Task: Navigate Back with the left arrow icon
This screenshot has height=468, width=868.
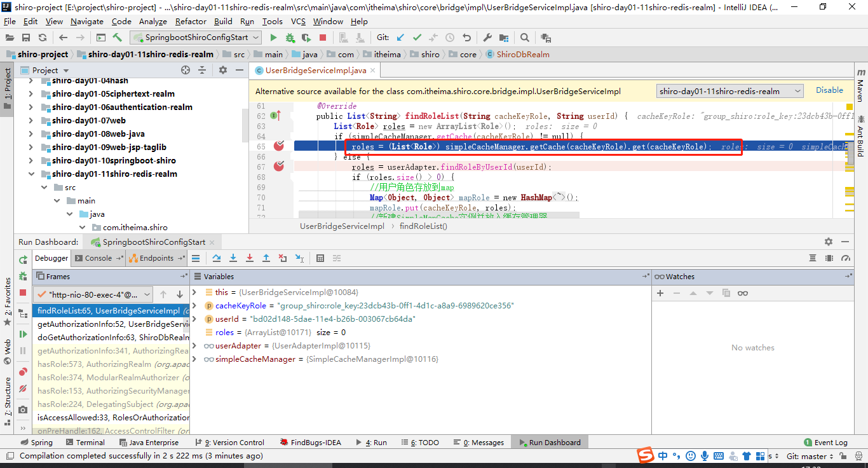Action: tap(64, 38)
